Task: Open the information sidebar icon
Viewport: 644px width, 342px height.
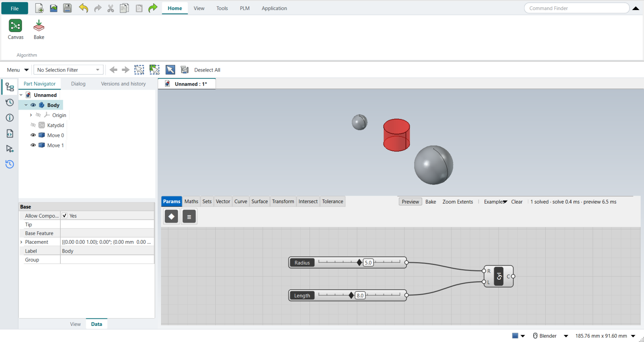Action: [x=10, y=117]
